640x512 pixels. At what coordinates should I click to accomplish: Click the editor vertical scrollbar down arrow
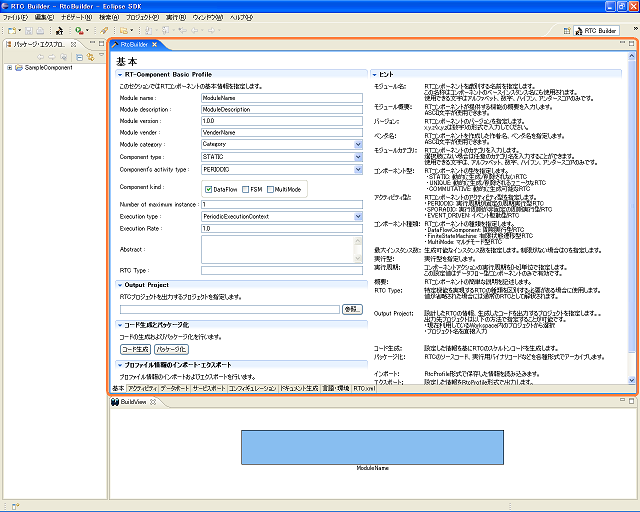coord(632,380)
